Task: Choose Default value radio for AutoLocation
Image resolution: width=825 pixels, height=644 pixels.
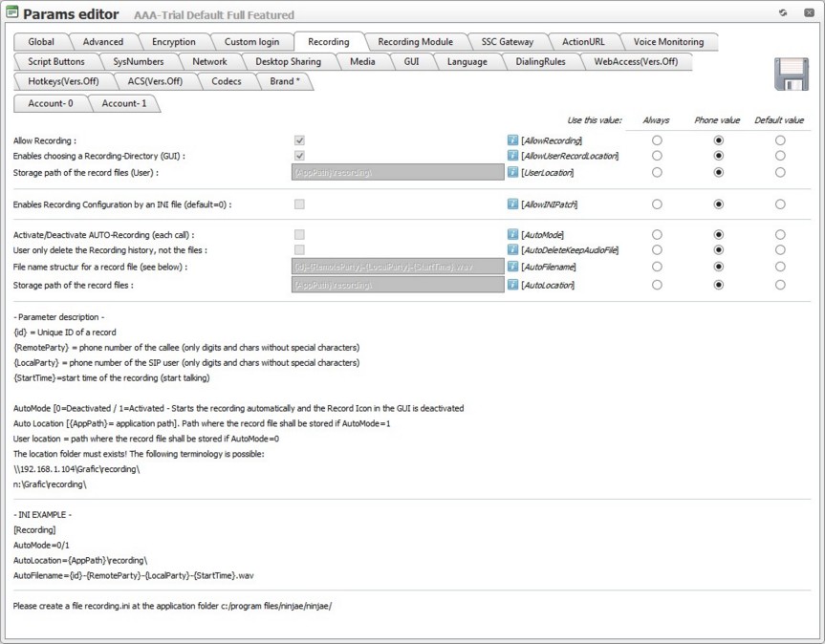Action: [780, 285]
